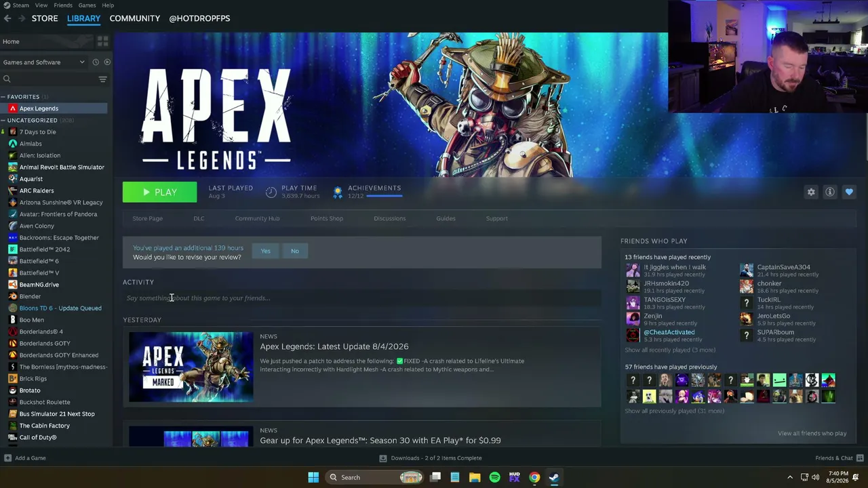
Task: Open the Help menu
Action: point(108,5)
